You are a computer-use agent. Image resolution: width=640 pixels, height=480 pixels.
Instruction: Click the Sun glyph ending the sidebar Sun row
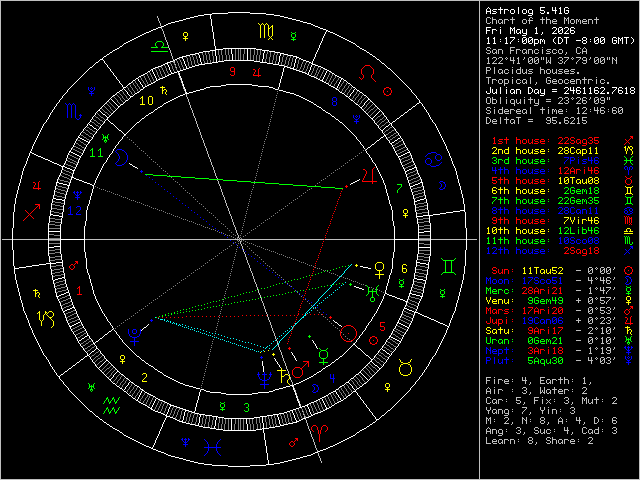[629, 271]
